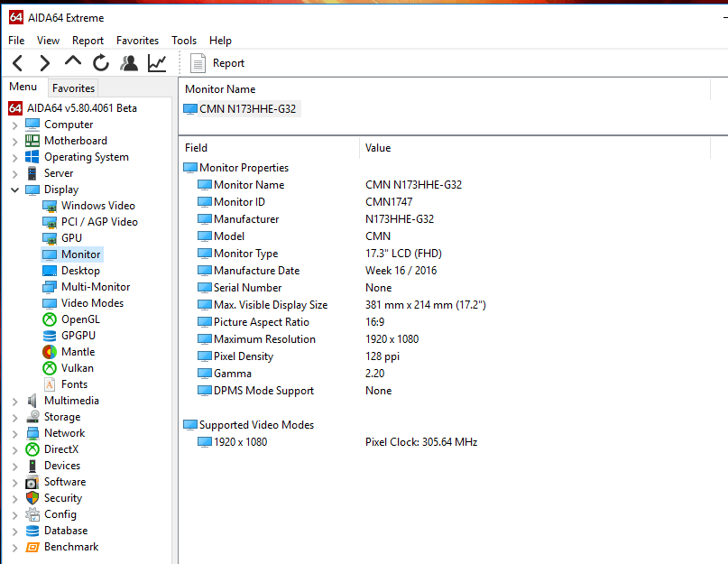This screenshot has height=564, width=728.
Task: Select the Desktop icon in tree
Action: point(50,271)
